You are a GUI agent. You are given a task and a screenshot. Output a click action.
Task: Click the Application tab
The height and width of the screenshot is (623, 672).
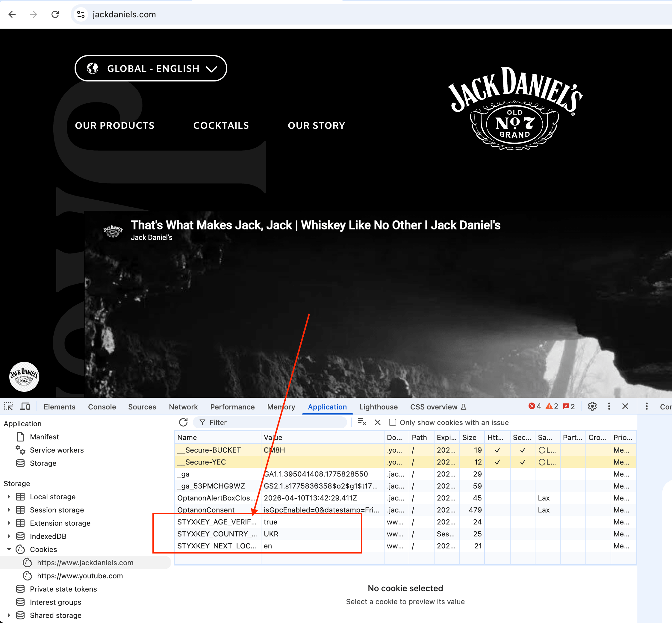(327, 407)
